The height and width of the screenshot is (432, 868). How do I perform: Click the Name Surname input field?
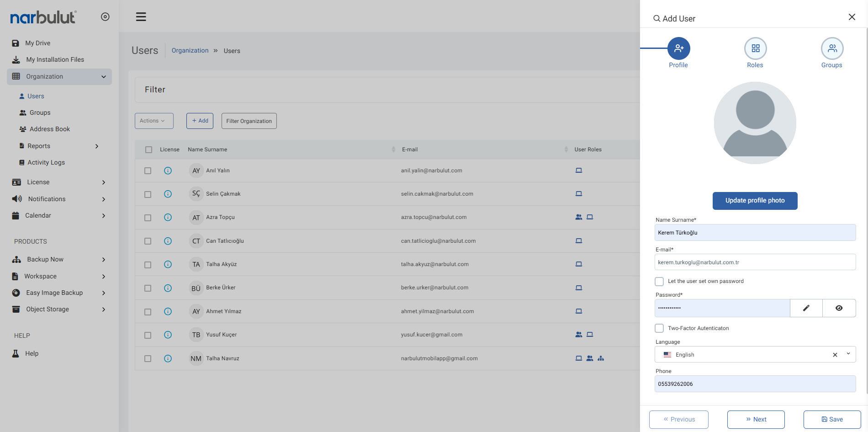[755, 233]
